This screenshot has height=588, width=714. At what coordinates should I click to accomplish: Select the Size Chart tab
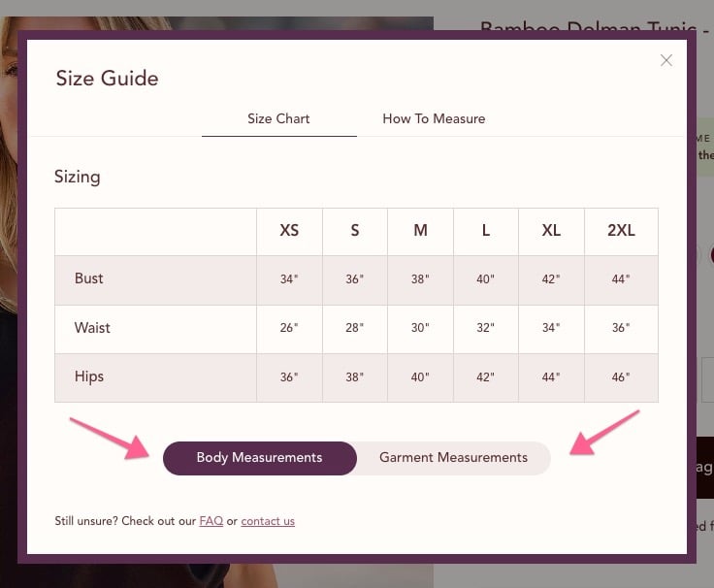[x=278, y=118]
